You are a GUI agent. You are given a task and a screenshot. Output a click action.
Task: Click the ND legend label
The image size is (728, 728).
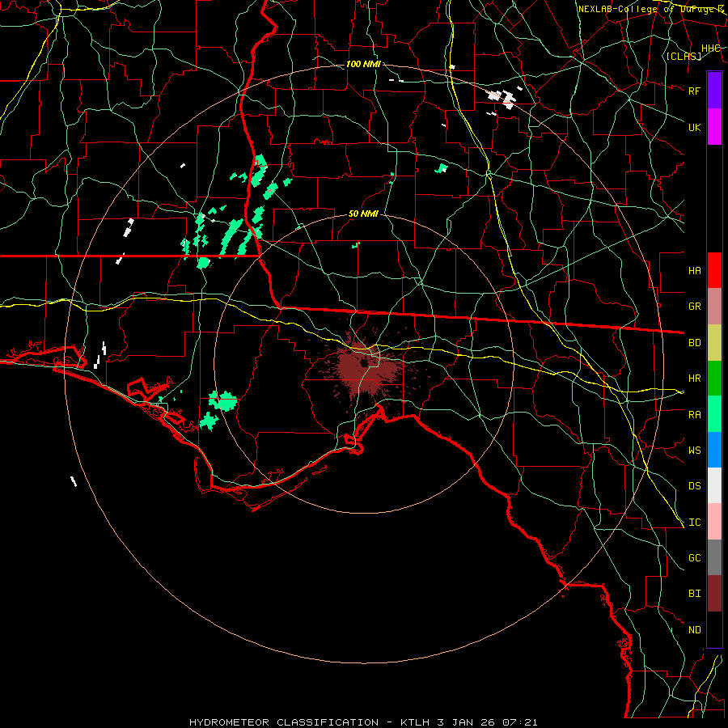[695, 630]
